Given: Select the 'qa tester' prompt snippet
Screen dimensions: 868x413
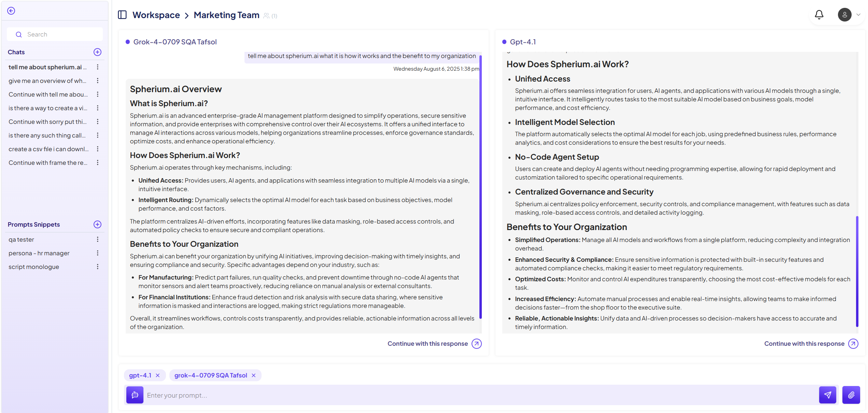Looking at the screenshot, I should tap(21, 240).
